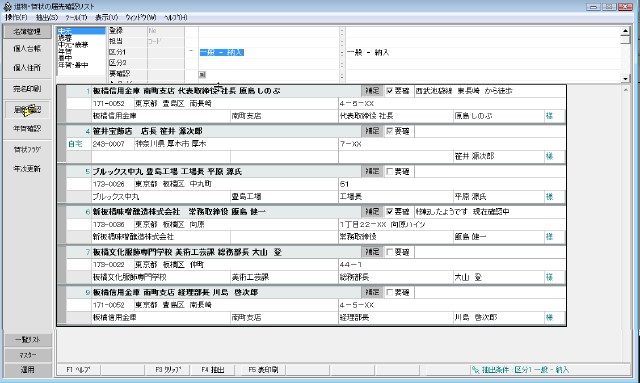Open the 抽出(S) menu
640x383 pixels.
47,18
